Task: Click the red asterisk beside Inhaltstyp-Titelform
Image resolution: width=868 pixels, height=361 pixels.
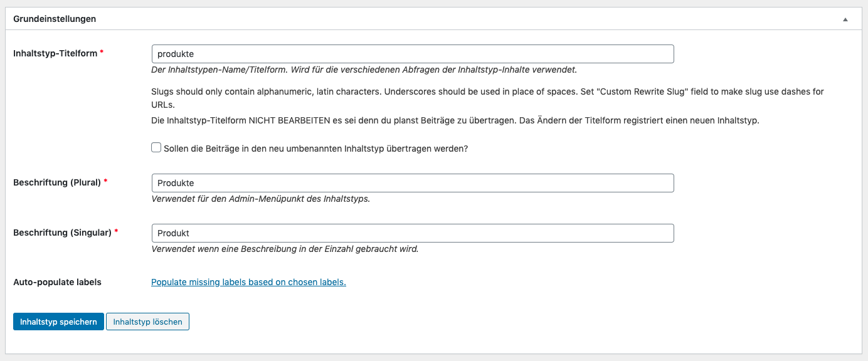Action: point(102,52)
